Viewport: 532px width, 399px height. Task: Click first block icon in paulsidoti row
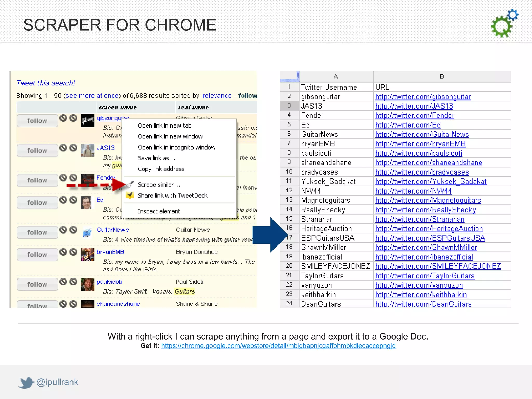pyautogui.click(x=63, y=282)
